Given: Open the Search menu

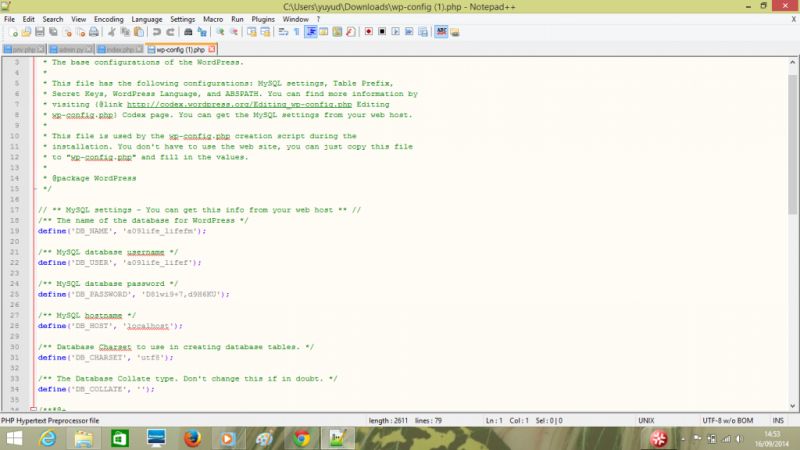Looking at the screenshot, I should pos(53,19).
